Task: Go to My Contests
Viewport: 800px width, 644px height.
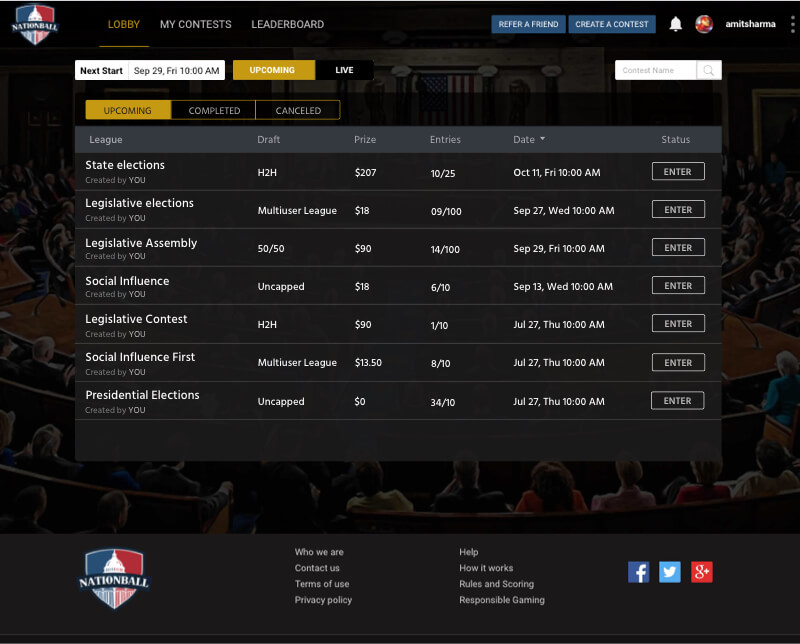Action: coord(195,24)
